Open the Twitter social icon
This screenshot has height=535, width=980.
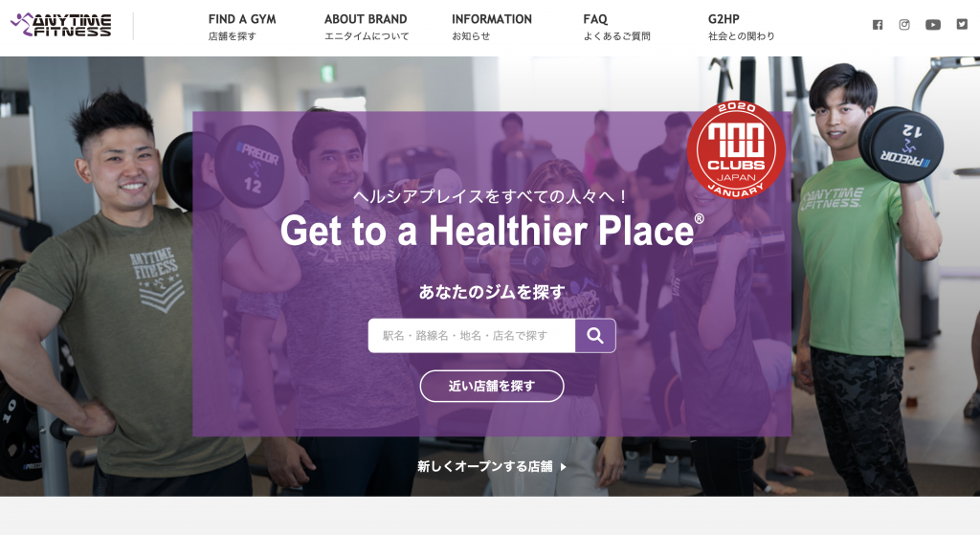[962, 24]
